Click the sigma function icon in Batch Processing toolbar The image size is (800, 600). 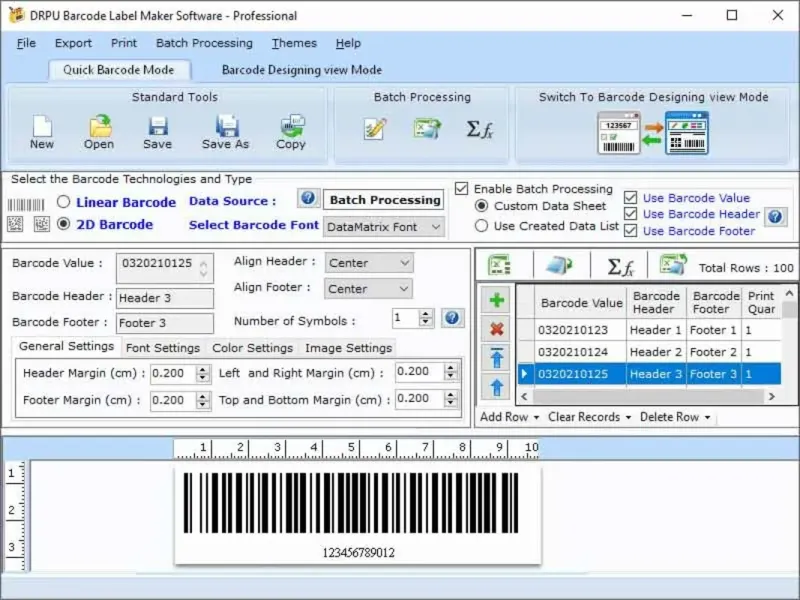click(480, 129)
